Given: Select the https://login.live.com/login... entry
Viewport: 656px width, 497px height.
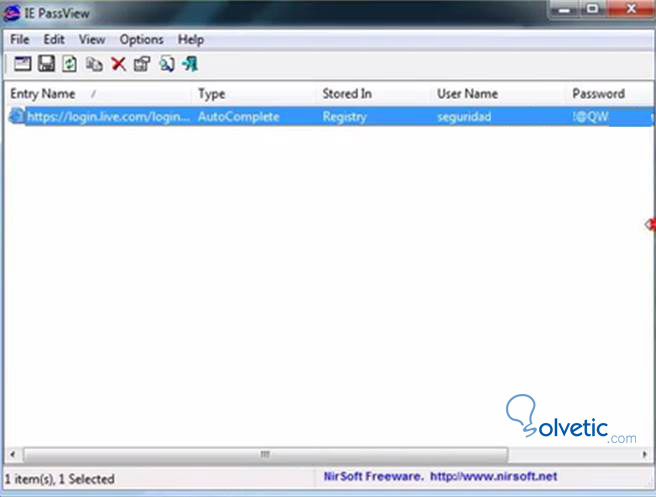Looking at the screenshot, I should click(108, 117).
